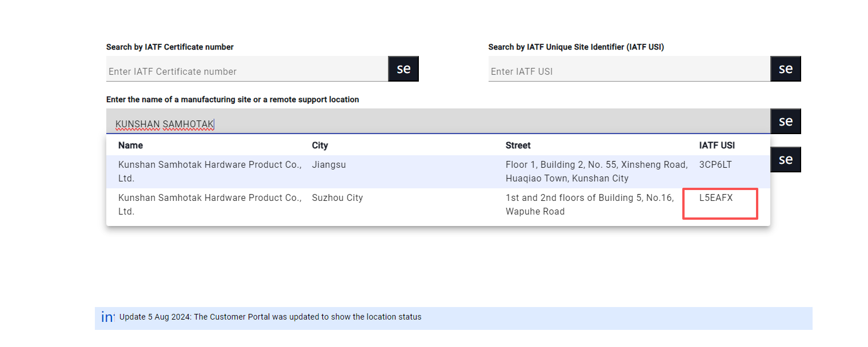
Task: Select the Kunshan Samhotak name in the Suzhou City row
Action: (x=210, y=204)
